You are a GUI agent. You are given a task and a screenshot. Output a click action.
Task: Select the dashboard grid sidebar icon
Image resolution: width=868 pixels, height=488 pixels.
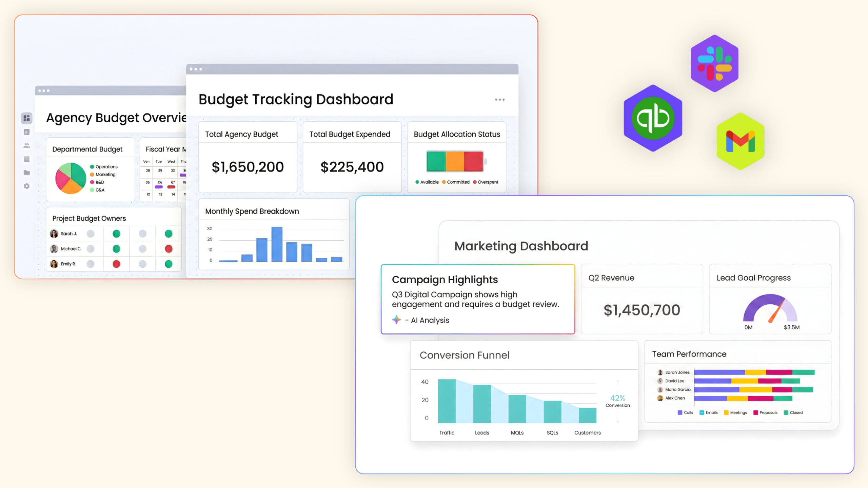[26, 118]
